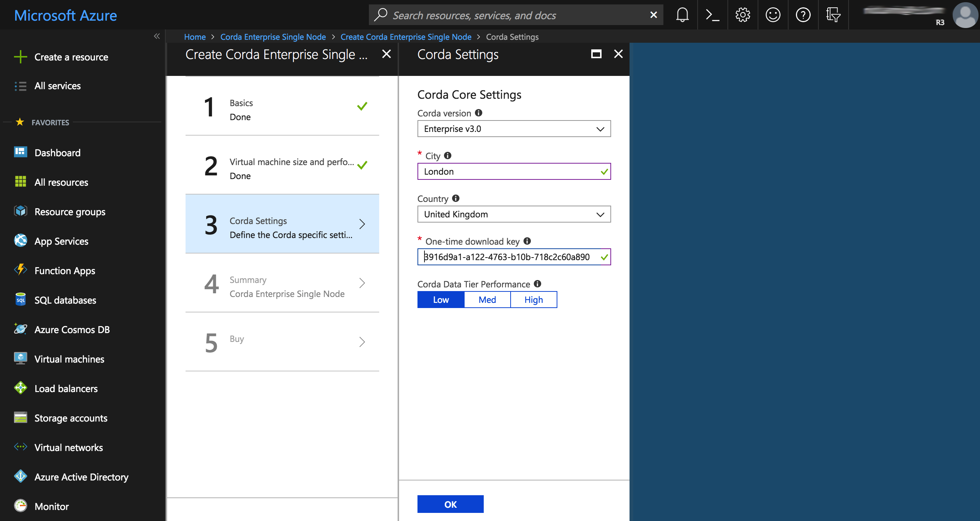Image resolution: width=980 pixels, height=521 pixels.
Task: Click the Dashboard icon in sidebar
Action: pyautogui.click(x=21, y=152)
